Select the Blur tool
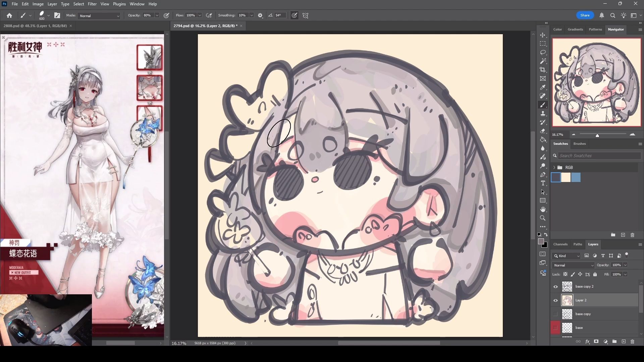644x362 pixels. coord(543,148)
